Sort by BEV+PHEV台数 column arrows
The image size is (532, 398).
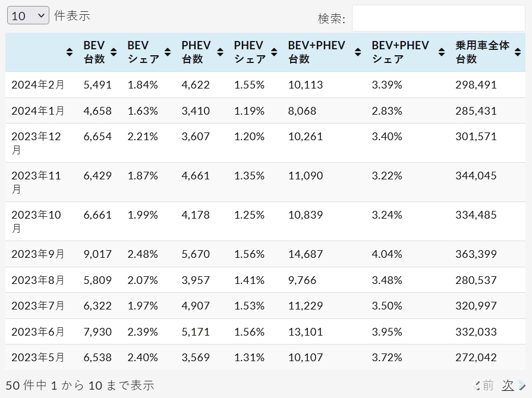click(357, 52)
